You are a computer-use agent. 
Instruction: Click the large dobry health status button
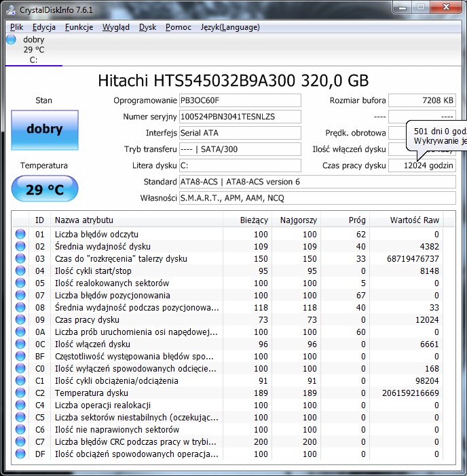pos(45,130)
